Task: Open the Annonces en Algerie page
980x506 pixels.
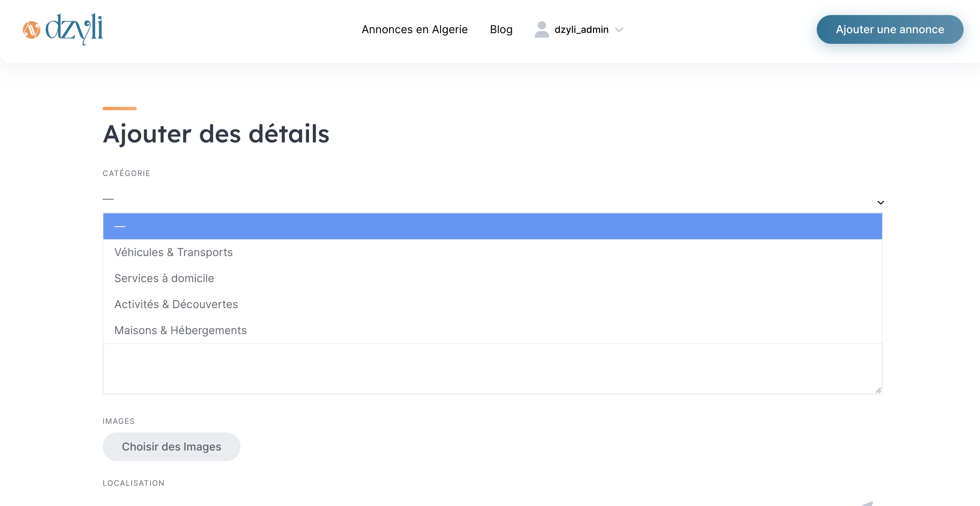Action: (x=414, y=29)
